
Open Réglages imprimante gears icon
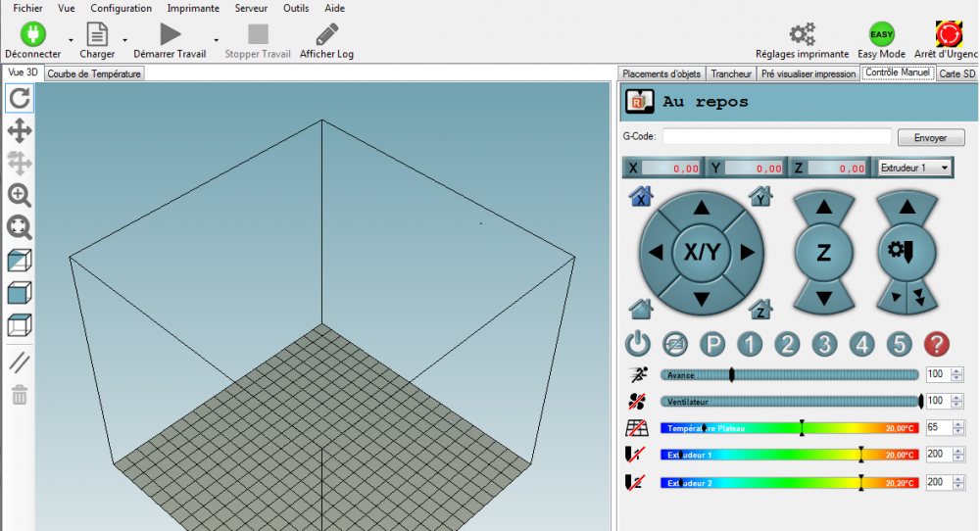(802, 33)
